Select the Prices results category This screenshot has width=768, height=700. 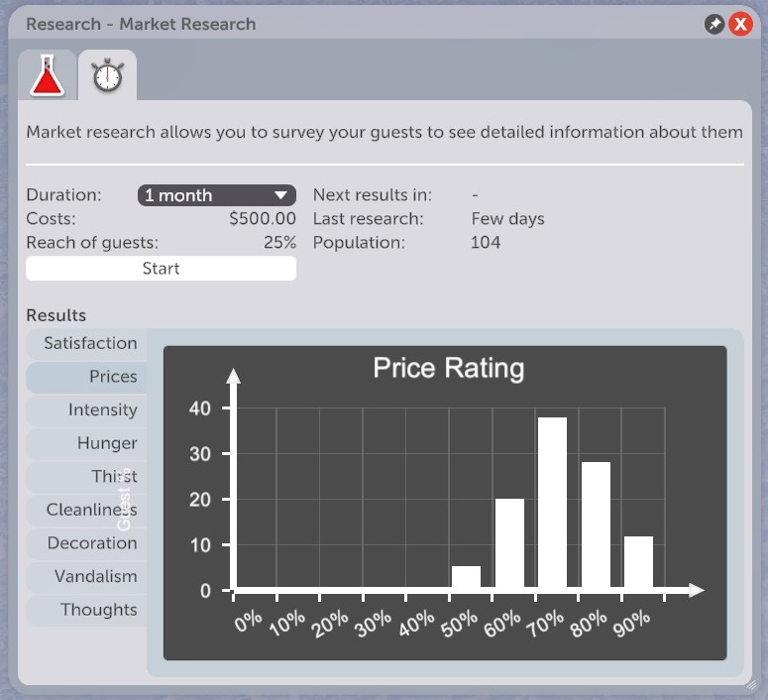(x=86, y=377)
